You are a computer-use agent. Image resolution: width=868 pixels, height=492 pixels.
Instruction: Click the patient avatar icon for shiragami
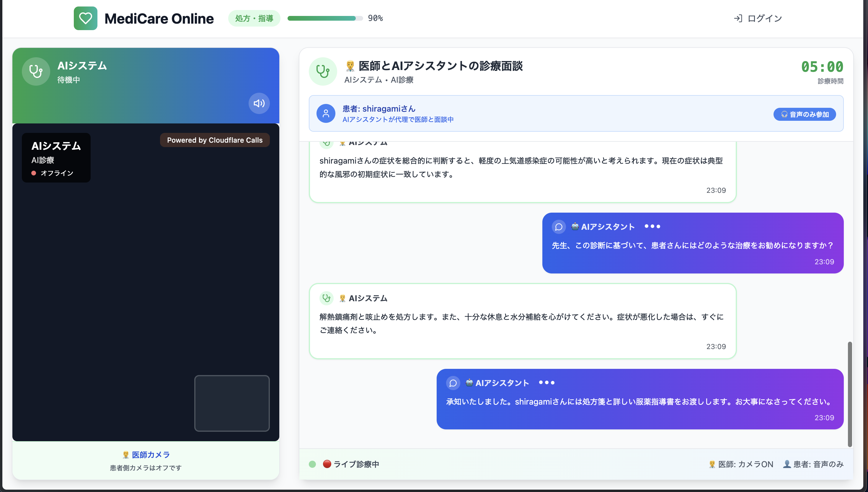[x=326, y=113]
